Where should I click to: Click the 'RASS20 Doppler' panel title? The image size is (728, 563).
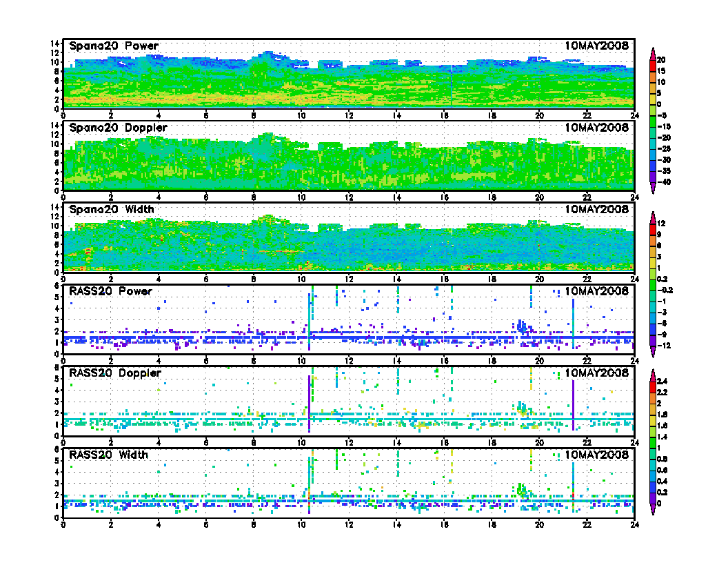[115, 373]
